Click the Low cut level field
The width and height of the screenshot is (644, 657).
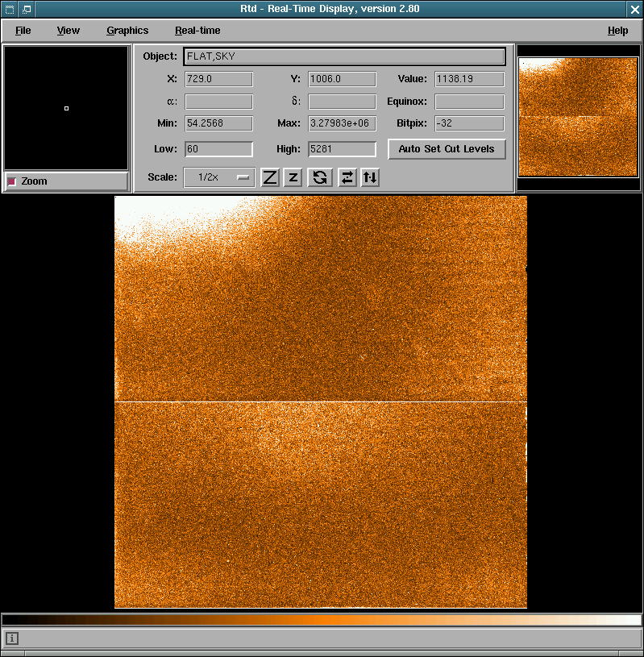[x=218, y=149]
